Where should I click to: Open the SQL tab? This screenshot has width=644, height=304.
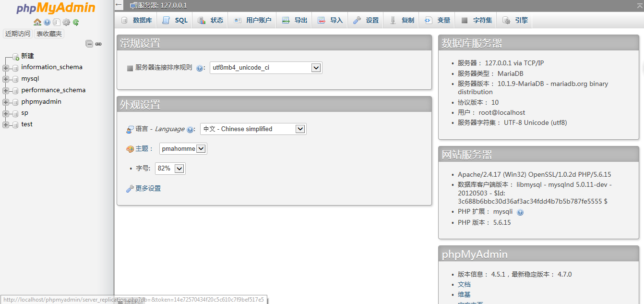click(175, 20)
